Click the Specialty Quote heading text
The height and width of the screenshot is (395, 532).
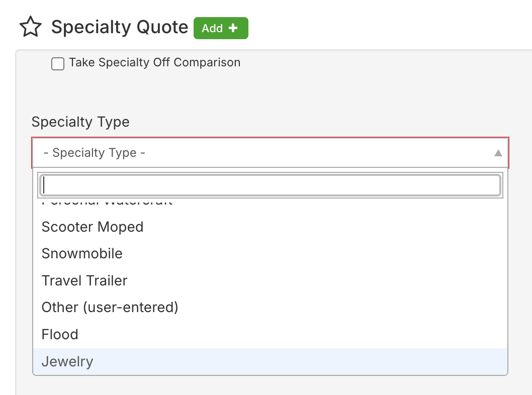click(120, 27)
